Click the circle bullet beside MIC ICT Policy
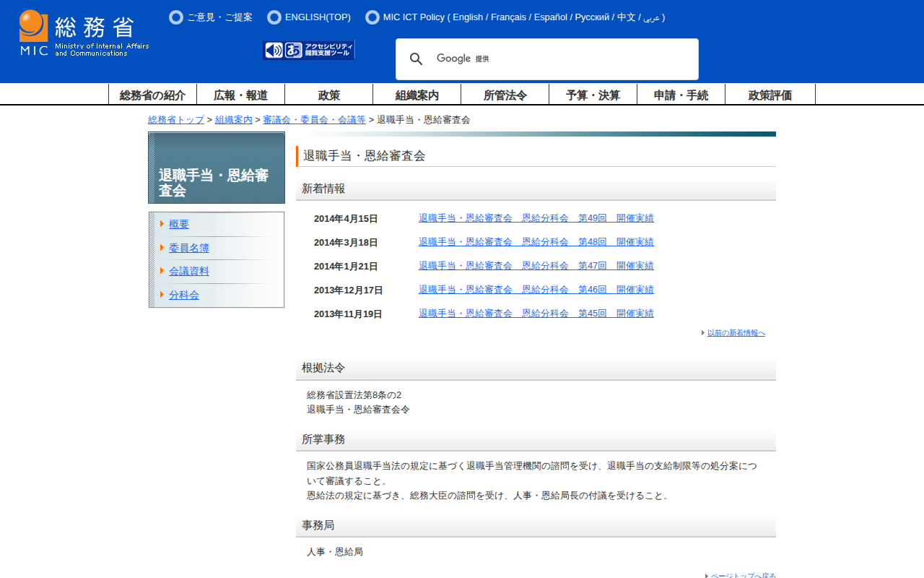This screenshot has height=578, width=924. click(372, 17)
